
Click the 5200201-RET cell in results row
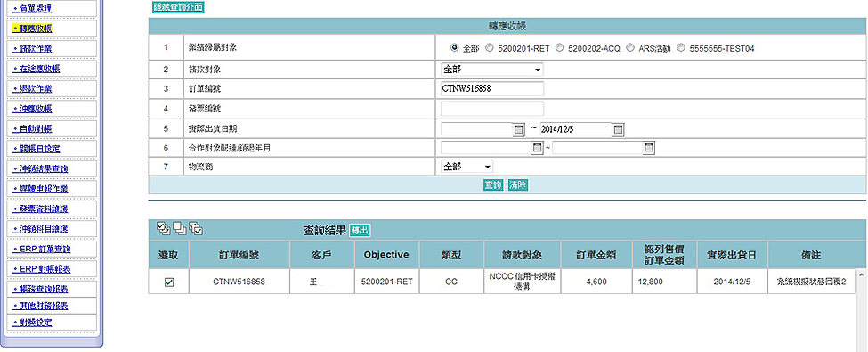(387, 282)
